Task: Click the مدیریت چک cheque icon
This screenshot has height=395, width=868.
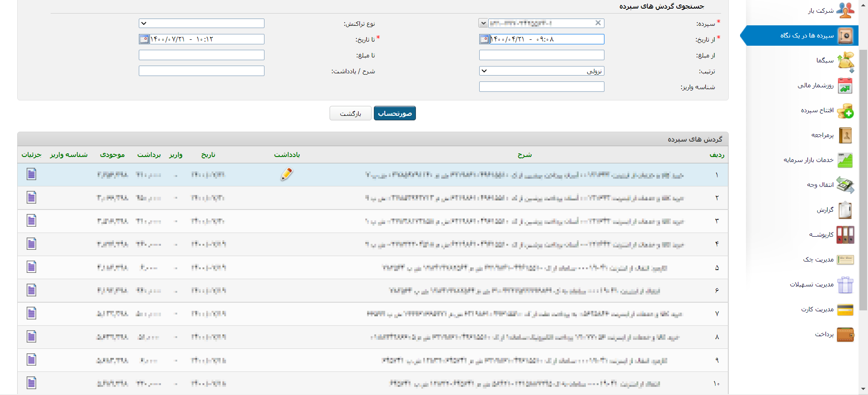Action: (x=845, y=260)
